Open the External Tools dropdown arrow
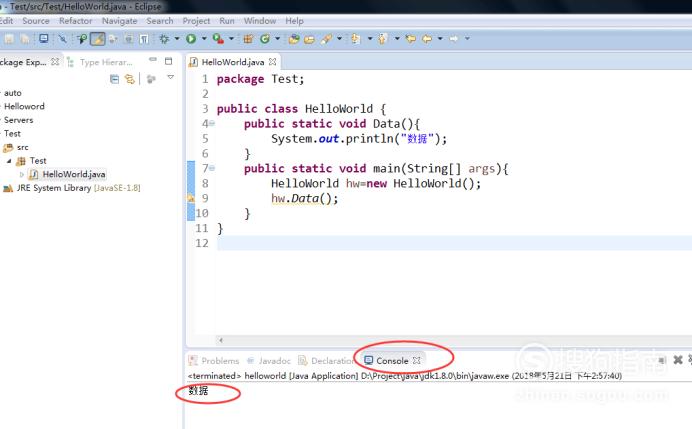This screenshot has width=692, height=429. (231, 39)
